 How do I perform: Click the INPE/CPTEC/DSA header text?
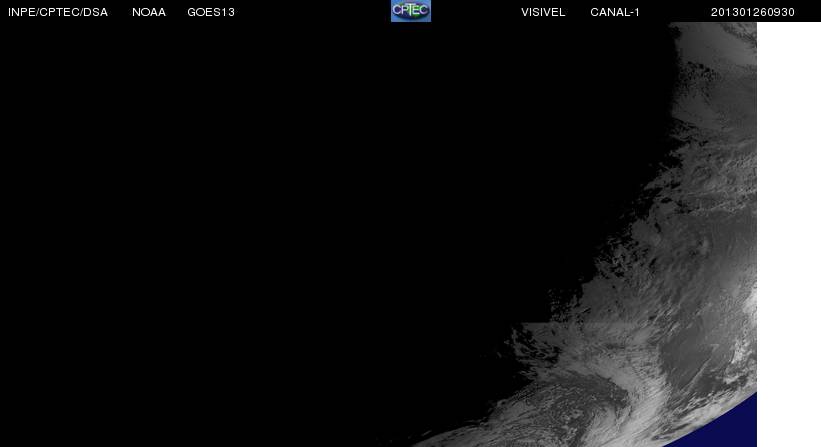click(x=58, y=12)
